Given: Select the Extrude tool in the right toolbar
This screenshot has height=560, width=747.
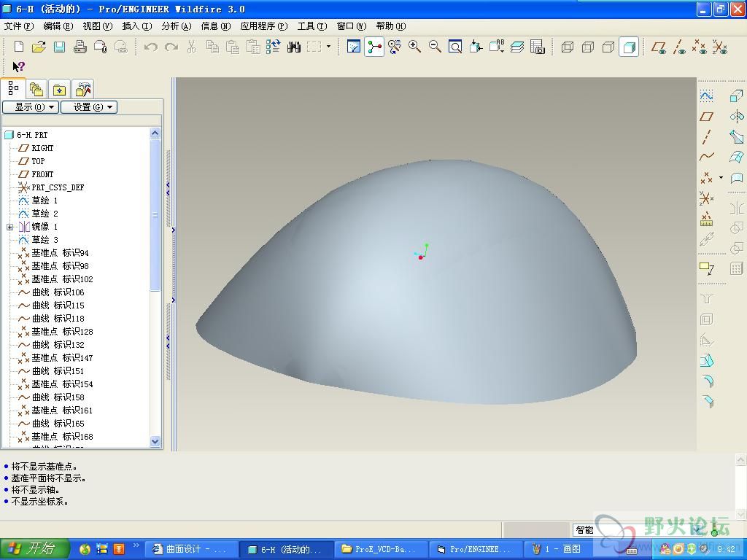Looking at the screenshot, I should pyautogui.click(x=737, y=96).
